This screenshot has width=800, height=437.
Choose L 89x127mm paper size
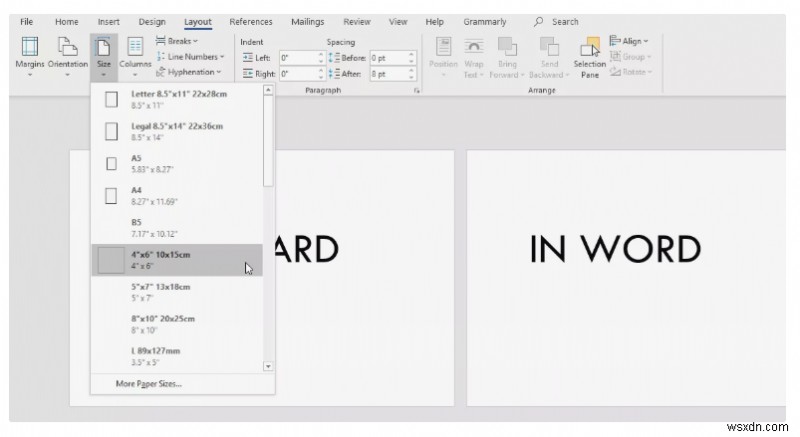(x=177, y=356)
